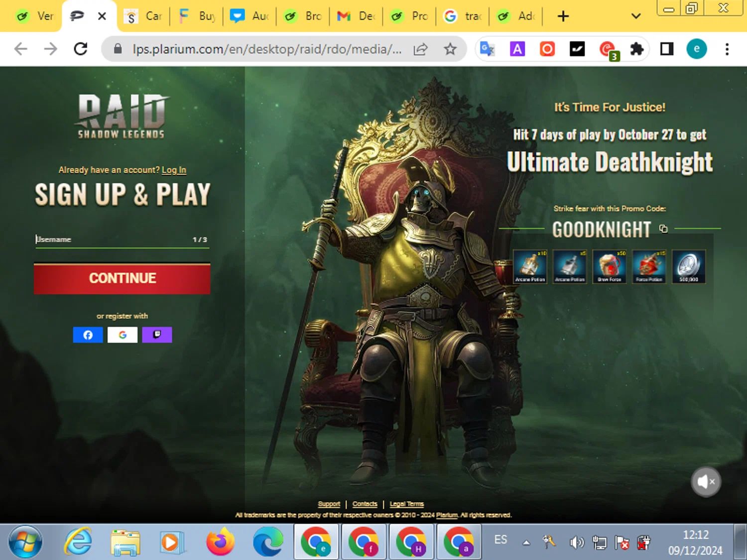747x560 pixels.
Task: Expand the tab search dropdown arrow
Action: (x=636, y=16)
